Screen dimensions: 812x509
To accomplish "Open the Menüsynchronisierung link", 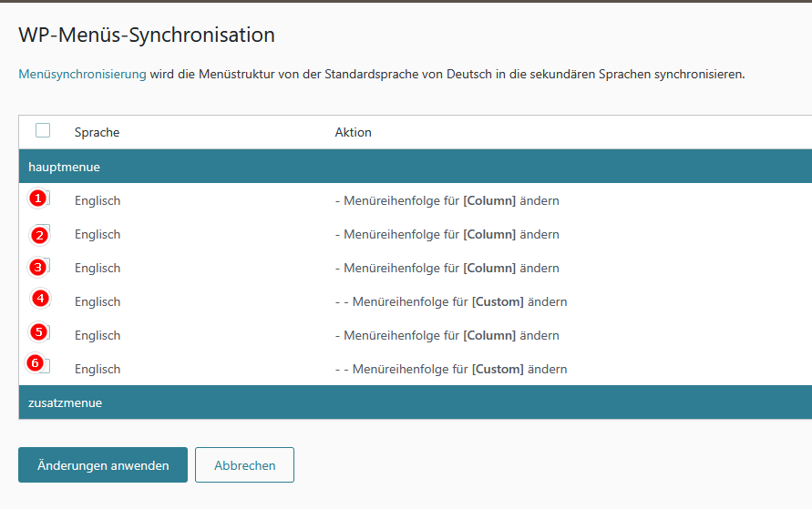I will [x=82, y=74].
